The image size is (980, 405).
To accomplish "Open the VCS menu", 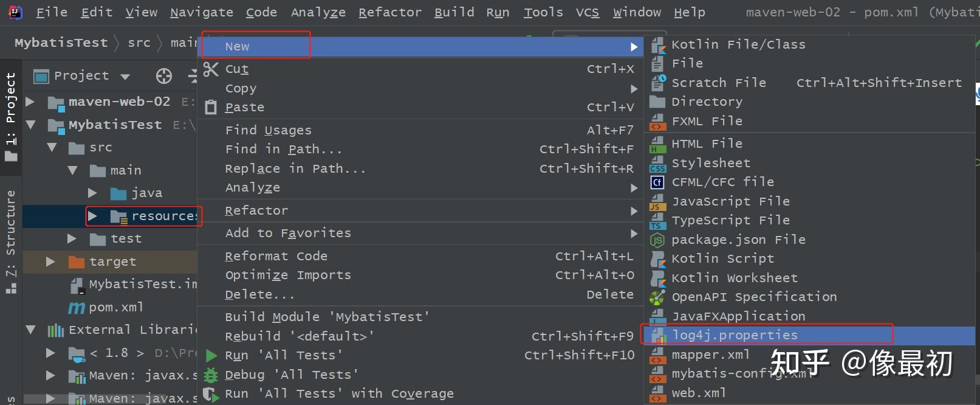I will [x=588, y=13].
